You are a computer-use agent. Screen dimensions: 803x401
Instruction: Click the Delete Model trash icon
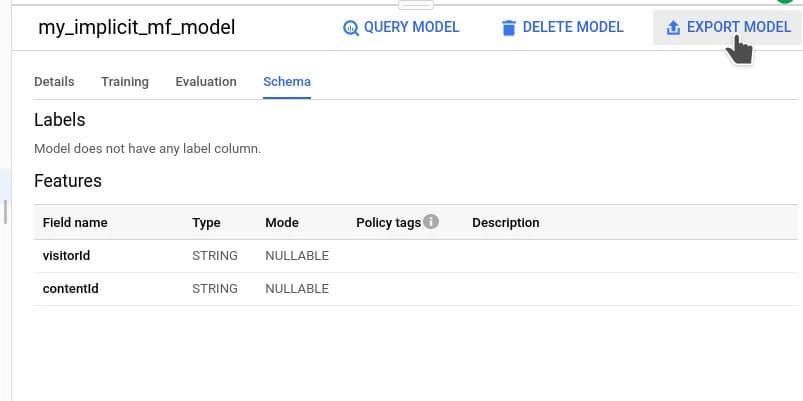coord(509,28)
